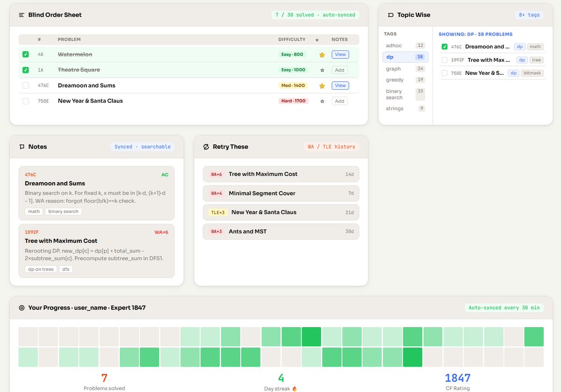The height and width of the screenshot is (392, 561).
Task: Unstar Dreamoon and Sums in order sheet
Action: [322, 86]
